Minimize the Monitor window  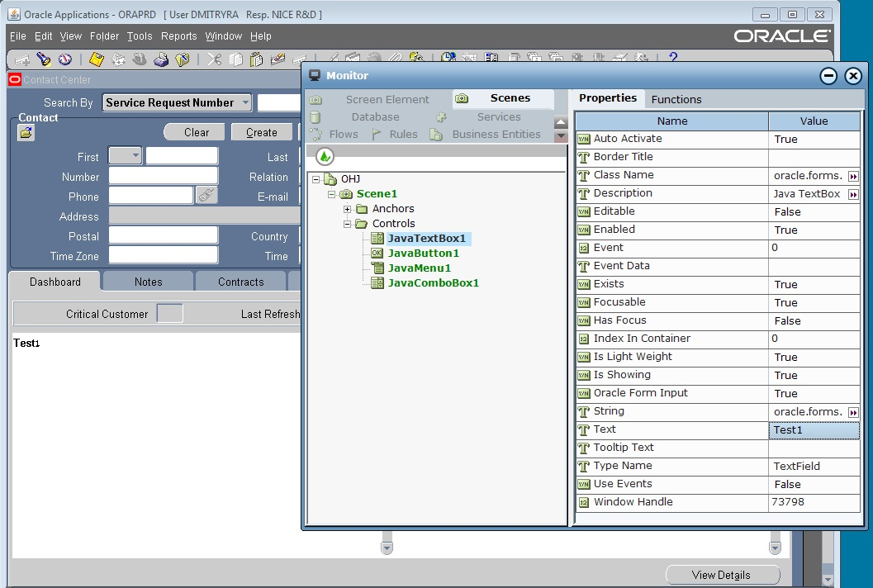tap(828, 76)
